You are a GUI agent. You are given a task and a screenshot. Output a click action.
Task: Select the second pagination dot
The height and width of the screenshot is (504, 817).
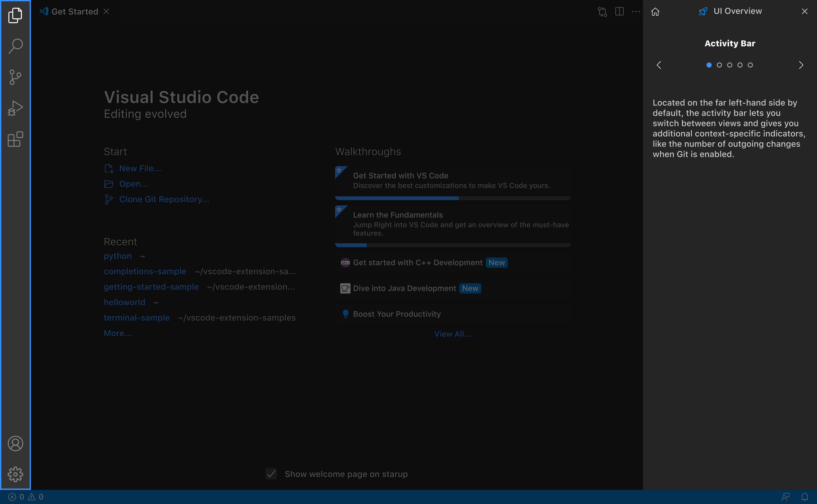(719, 65)
